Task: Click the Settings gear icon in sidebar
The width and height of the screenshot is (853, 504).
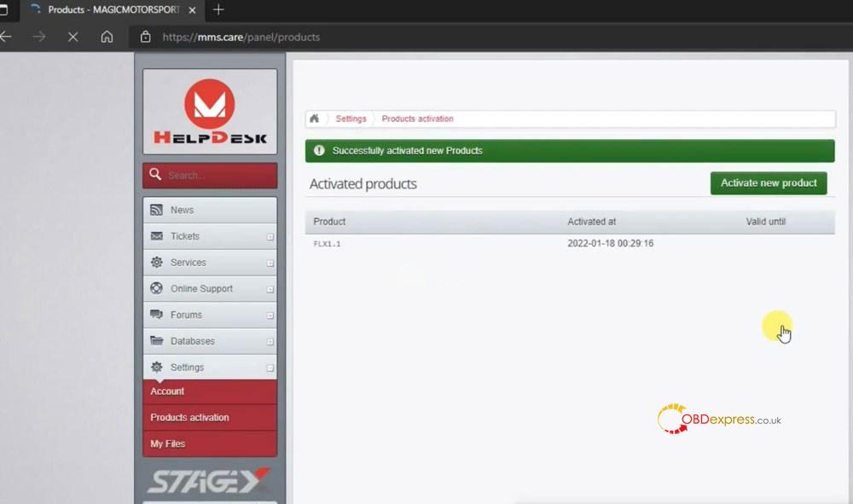Action: click(156, 367)
